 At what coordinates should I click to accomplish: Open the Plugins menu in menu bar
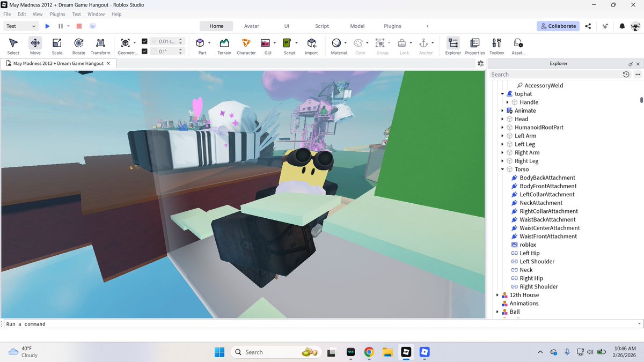point(57,14)
